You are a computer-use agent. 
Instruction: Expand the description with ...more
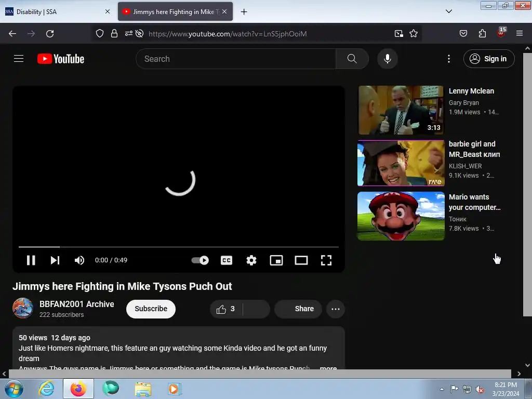pyautogui.click(x=328, y=367)
